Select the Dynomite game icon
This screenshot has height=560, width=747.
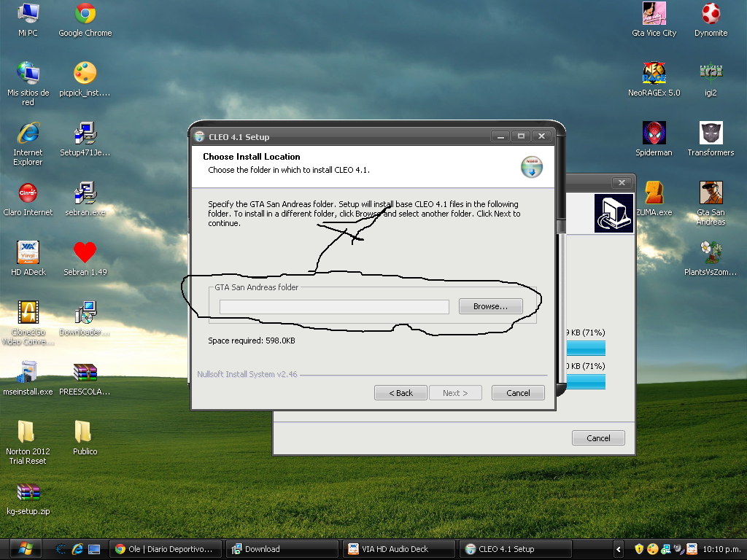tap(711, 20)
